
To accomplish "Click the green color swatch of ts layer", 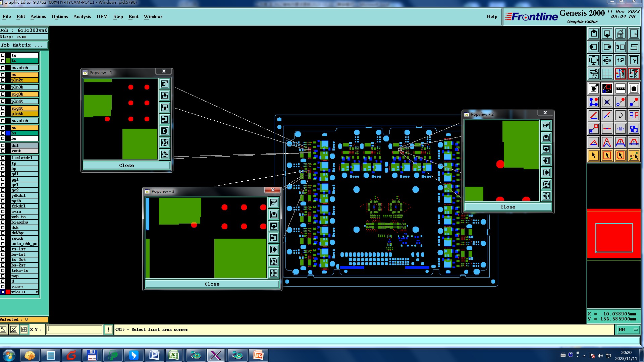I will pos(8,61).
